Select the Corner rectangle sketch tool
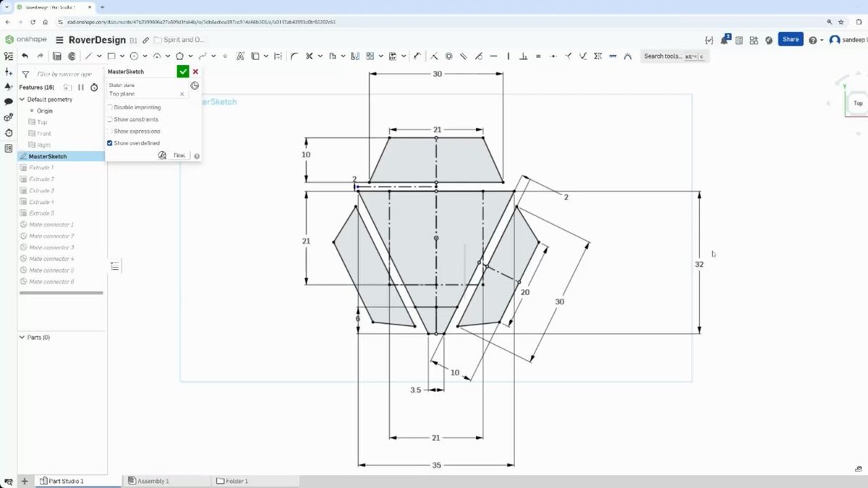This screenshot has width=868, height=488. point(111,56)
